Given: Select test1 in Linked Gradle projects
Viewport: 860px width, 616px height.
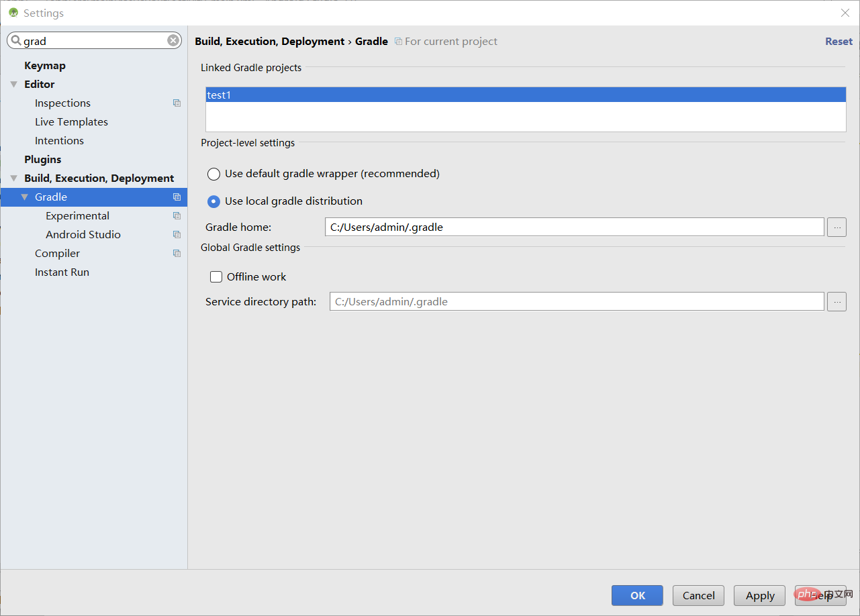Looking at the screenshot, I should [220, 95].
